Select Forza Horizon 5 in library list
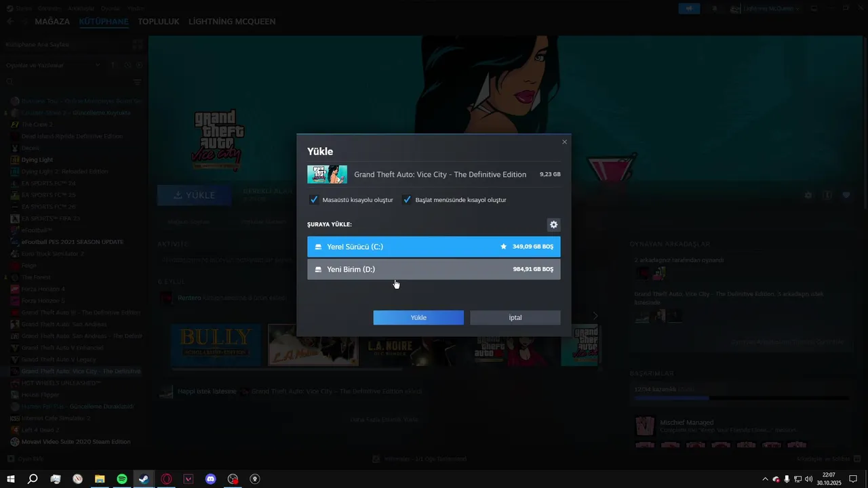The image size is (868, 488). click(x=43, y=301)
